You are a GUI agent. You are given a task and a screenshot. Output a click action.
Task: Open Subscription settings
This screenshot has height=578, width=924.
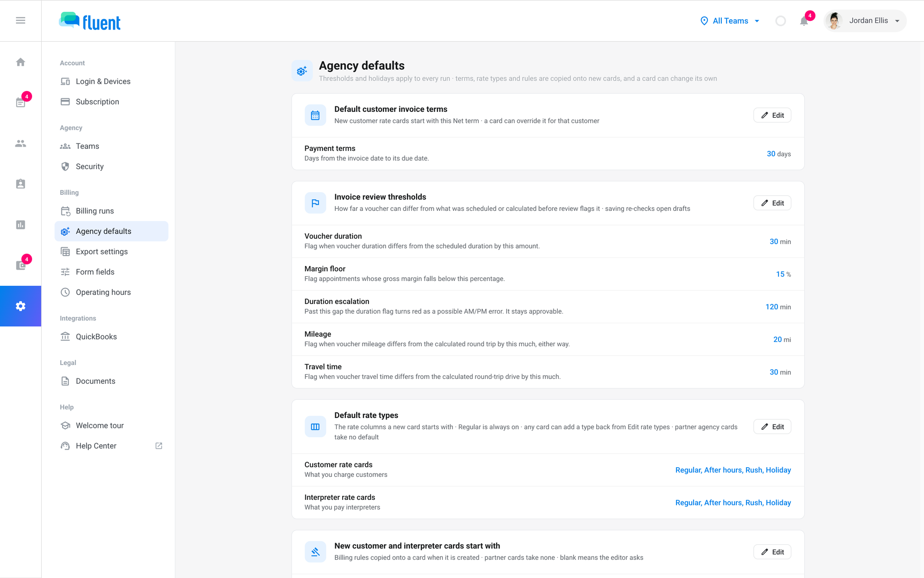click(111, 102)
